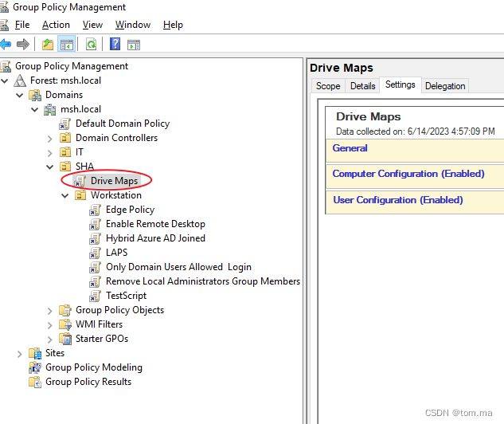The width and height of the screenshot is (504, 424).
Task: Collapse the msh.local domain node
Action: coord(35,110)
